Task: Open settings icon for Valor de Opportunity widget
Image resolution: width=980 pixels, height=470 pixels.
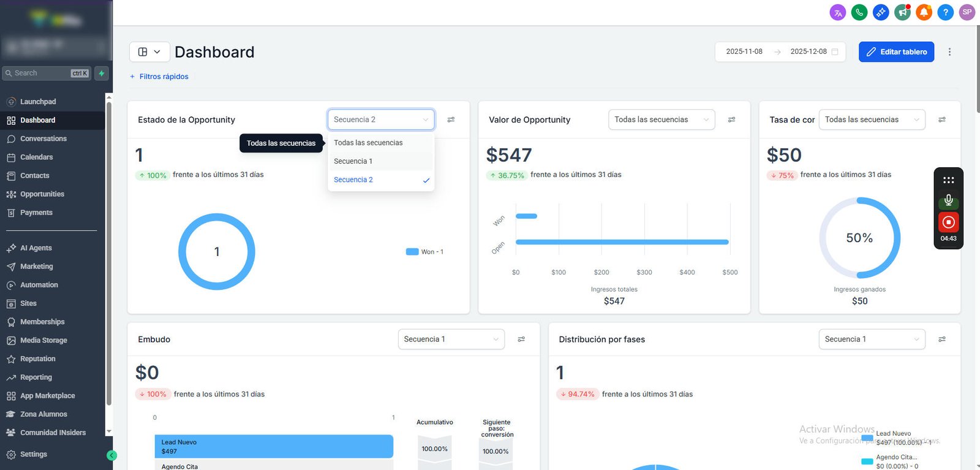Action: click(x=731, y=119)
